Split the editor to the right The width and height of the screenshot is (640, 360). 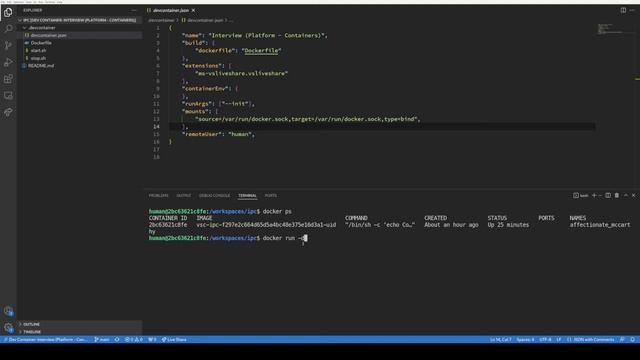[623, 10]
